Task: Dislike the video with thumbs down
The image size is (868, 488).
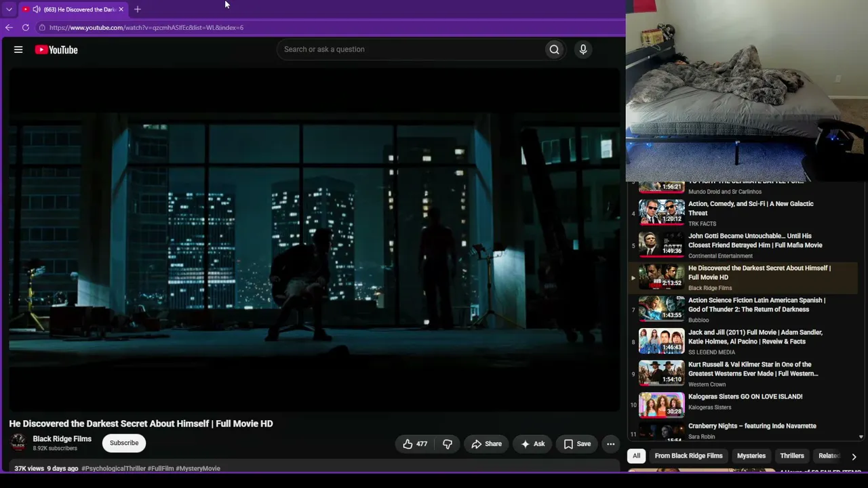Action: (448, 444)
